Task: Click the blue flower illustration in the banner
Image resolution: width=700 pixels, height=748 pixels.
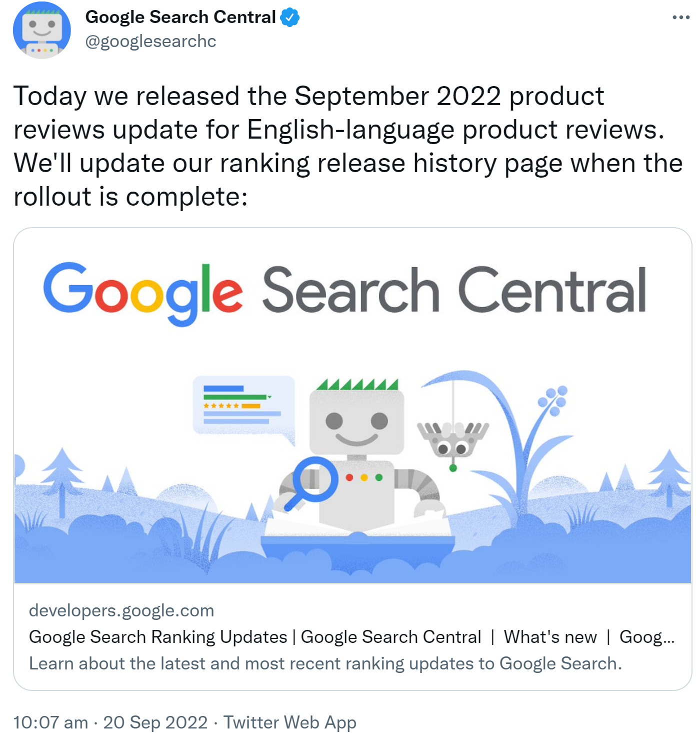Action: click(x=552, y=400)
